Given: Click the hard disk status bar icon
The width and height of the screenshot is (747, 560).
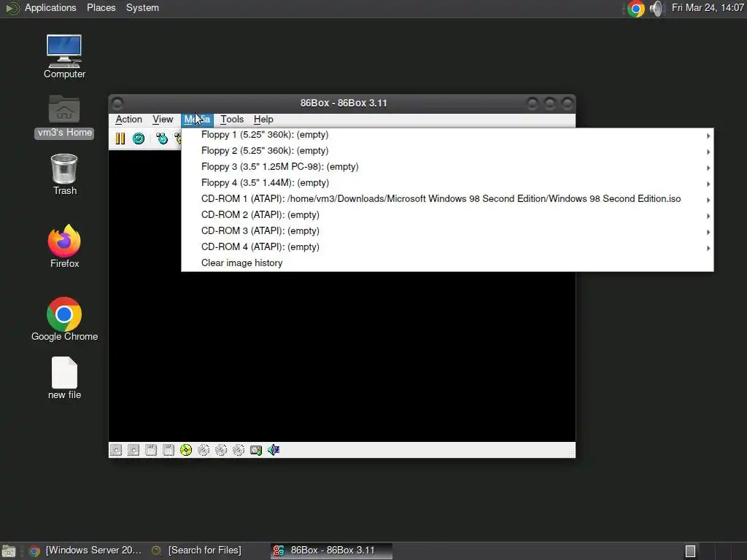Looking at the screenshot, I should pos(256,450).
